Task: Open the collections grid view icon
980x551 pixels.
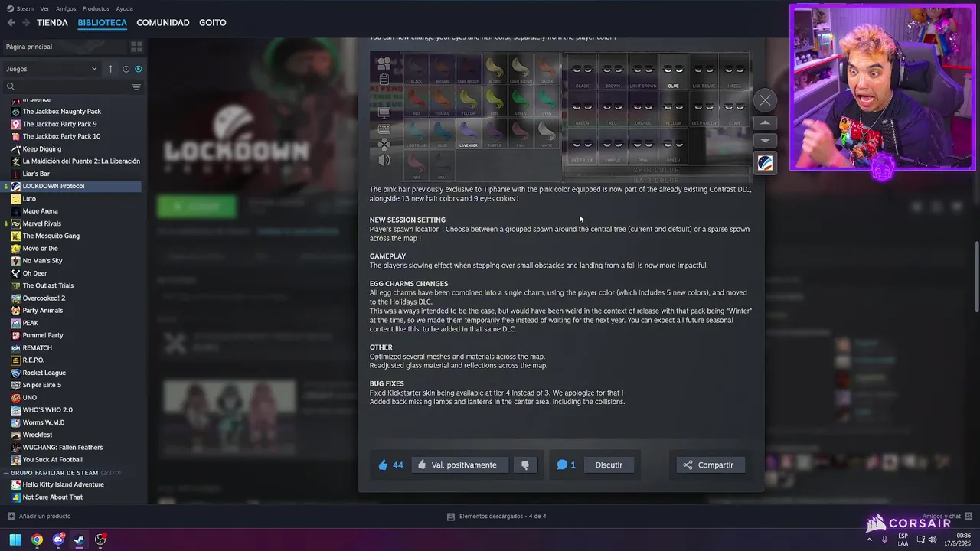Action: pos(136,47)
